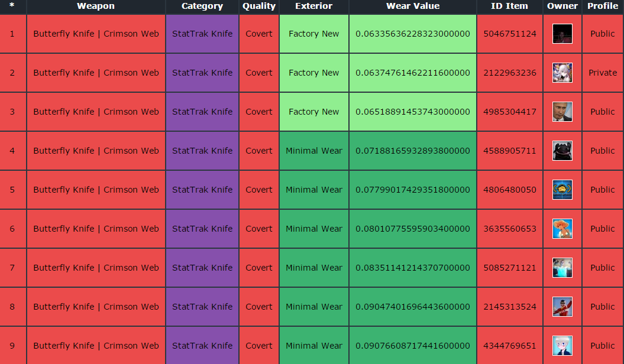624x364 pixels.
Task: Click item ID 4806480050
Action: [510, 190]
